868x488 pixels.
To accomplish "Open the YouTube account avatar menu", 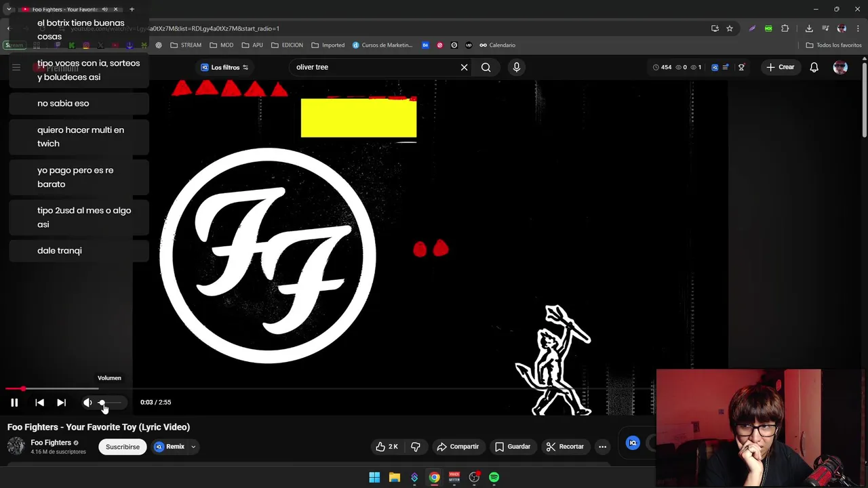I will click(840, 67).
